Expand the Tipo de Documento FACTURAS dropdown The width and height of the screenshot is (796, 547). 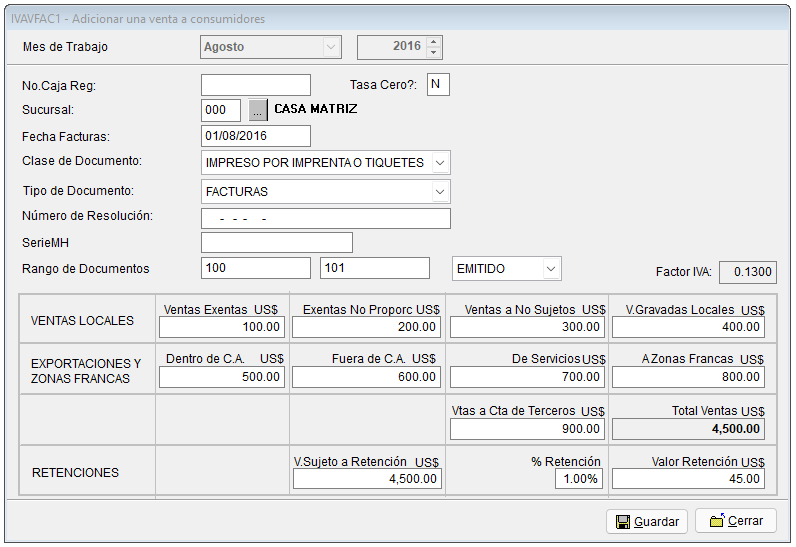[x=440, y=192]
